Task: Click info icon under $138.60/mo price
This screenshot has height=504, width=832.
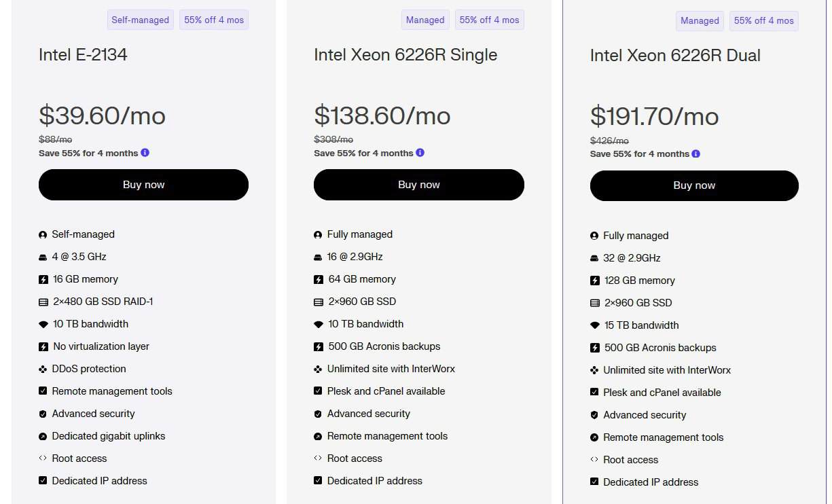Action: [420, 152]
